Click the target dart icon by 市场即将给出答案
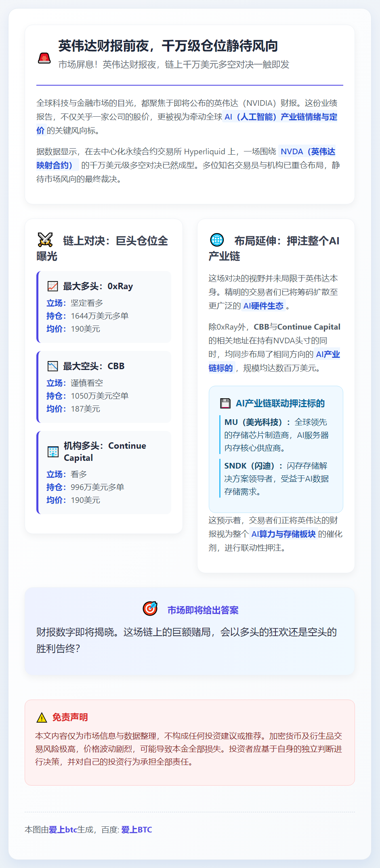 point(150,609)
